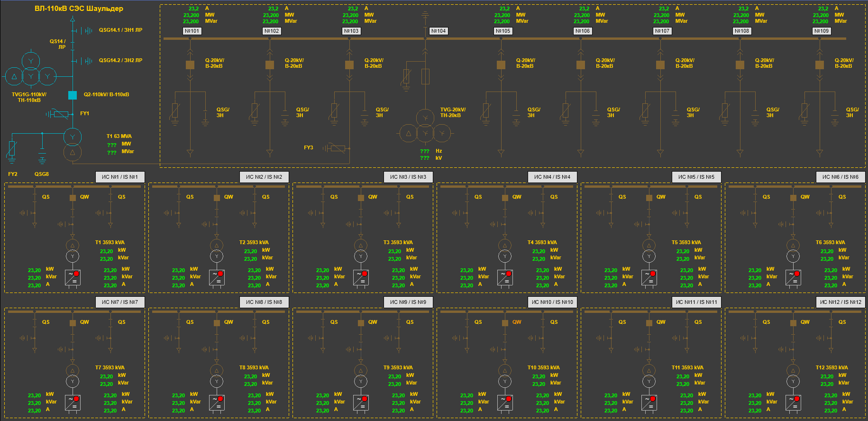Open the ИС №1 / IS №1 panel header

tap(120, 177)
